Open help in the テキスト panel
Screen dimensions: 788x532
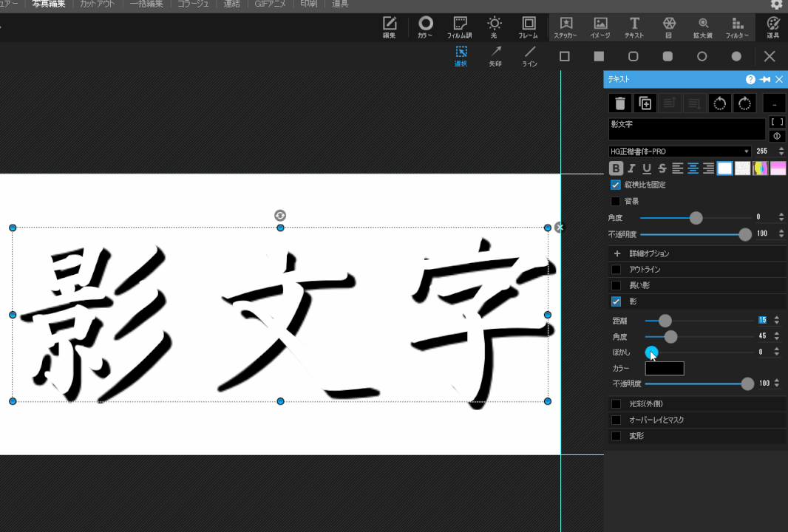750,79
